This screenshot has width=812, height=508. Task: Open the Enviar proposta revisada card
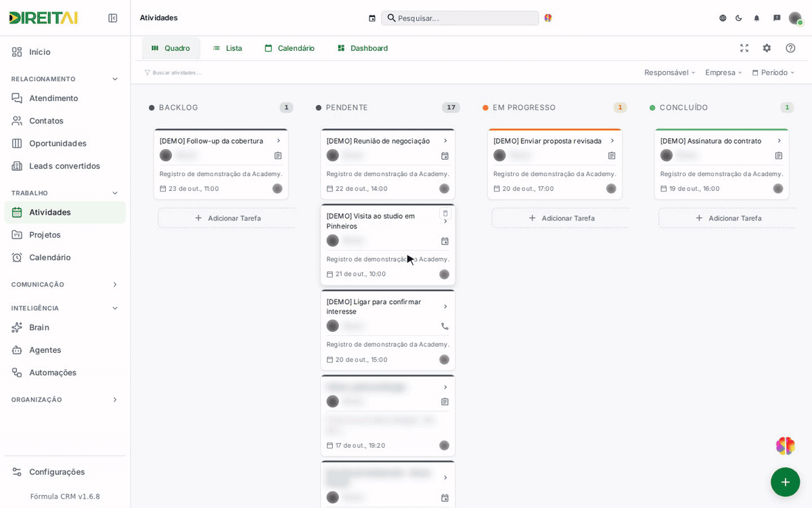click(555, 164)
